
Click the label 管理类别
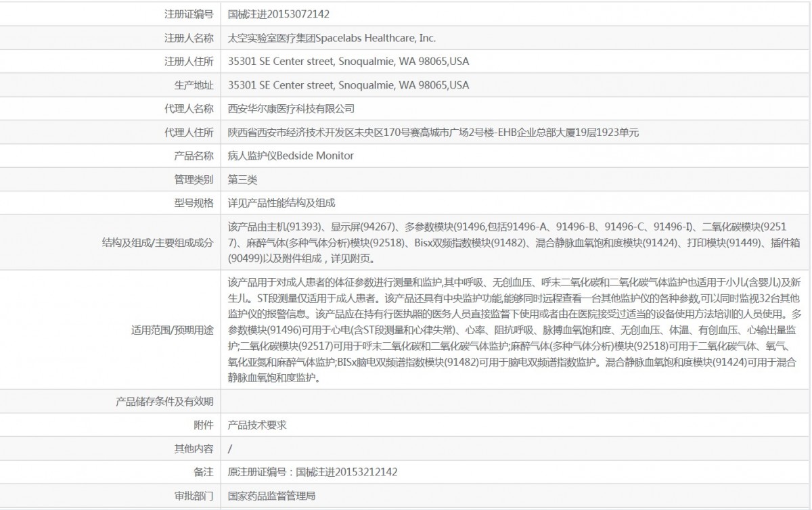point(194,179)
